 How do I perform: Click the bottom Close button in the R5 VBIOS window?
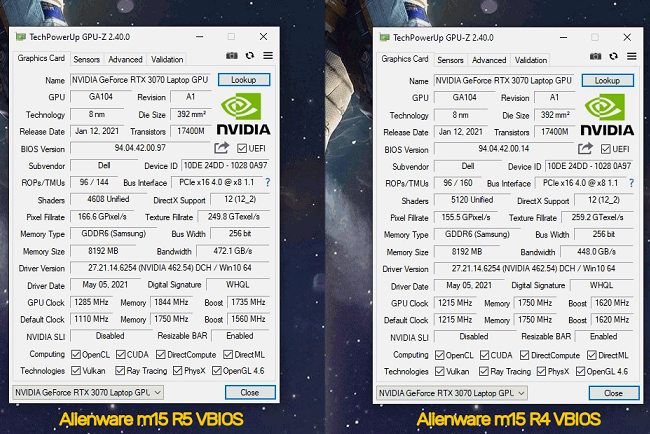250,392
